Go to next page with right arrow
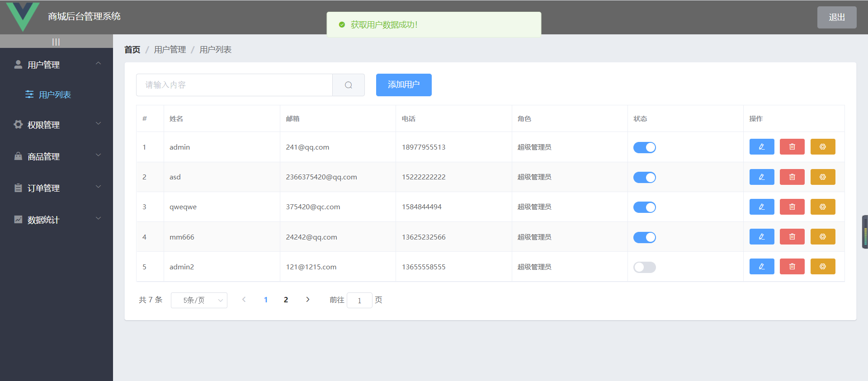This screenshot has width=868, height=381. click(308, 300)
